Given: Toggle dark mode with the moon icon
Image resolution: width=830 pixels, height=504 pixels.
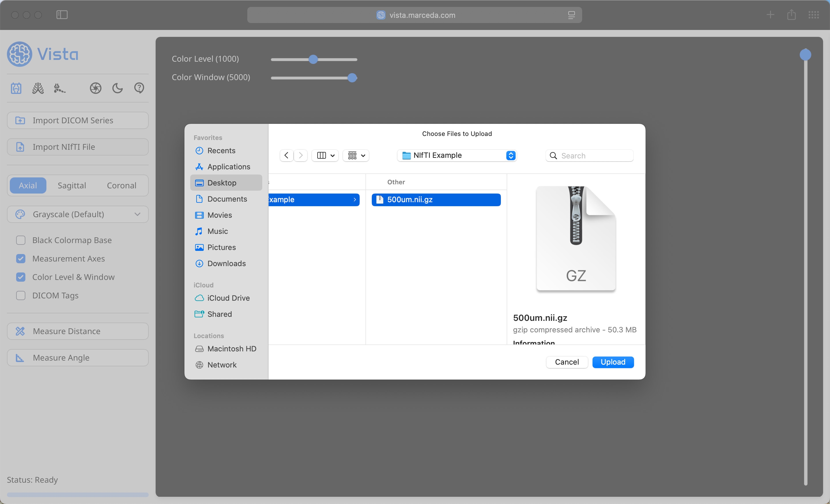Looking at the screenshot, I should point(117,88).
